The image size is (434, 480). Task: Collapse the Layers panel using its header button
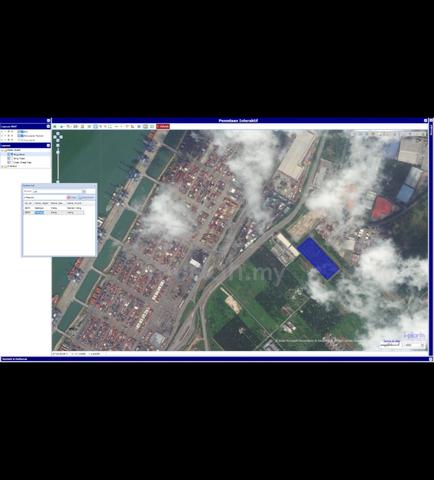[x=48, y=145]
